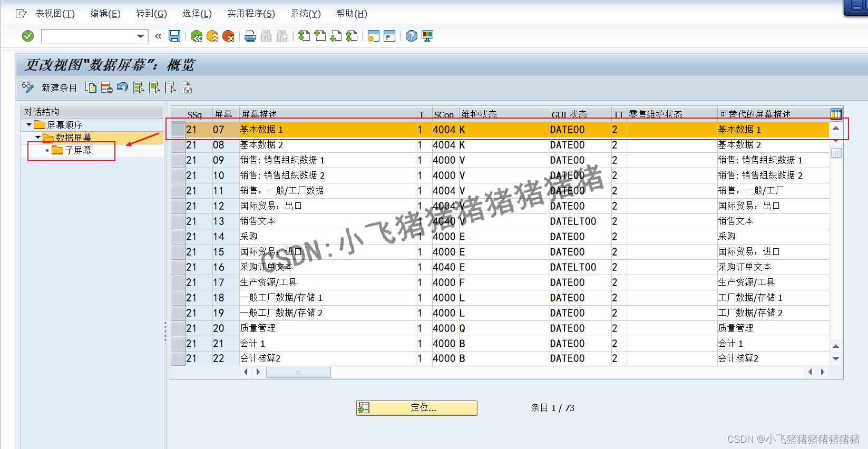Click the red Cancel icon

[228, 36]
